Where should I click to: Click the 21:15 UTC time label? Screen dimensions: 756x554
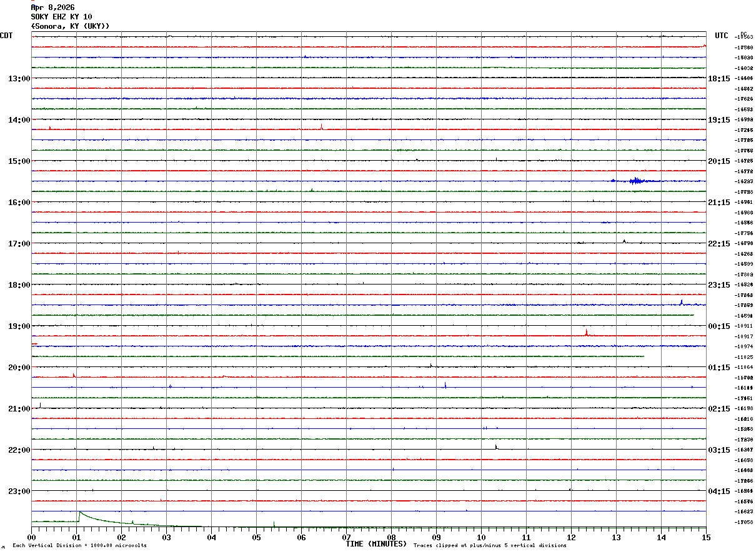click(x=719, y=203)
